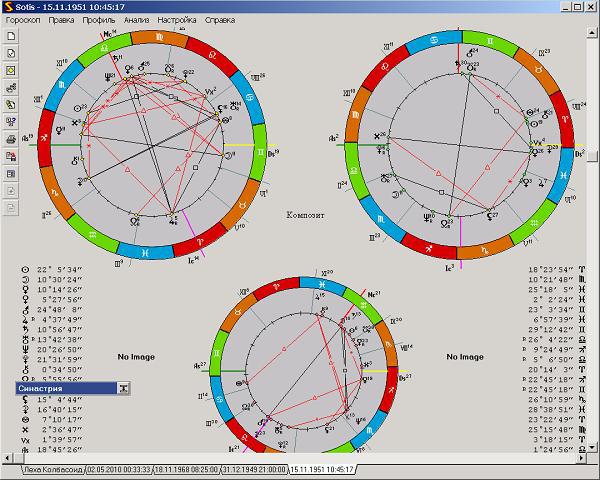The height and width of the screenshot is (480, 600).
Task: Click the toolbar icon directly below print
Action: [10, 155]
